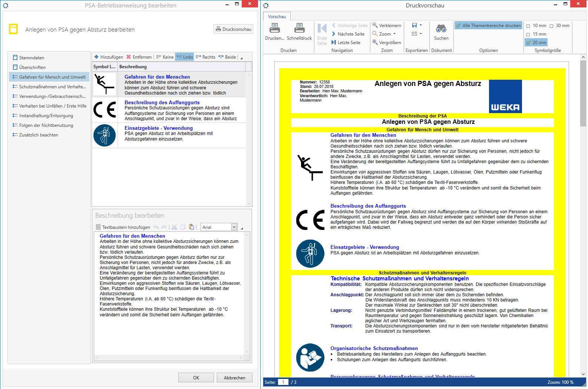
Task: Open the Arial font dropdown
Action: point(234,227)
